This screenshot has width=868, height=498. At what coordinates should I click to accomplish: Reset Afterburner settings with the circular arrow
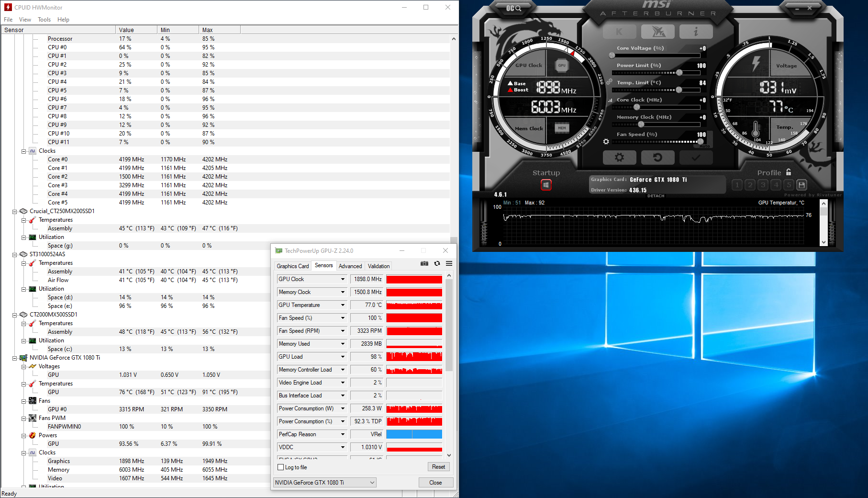pos(658,157)
